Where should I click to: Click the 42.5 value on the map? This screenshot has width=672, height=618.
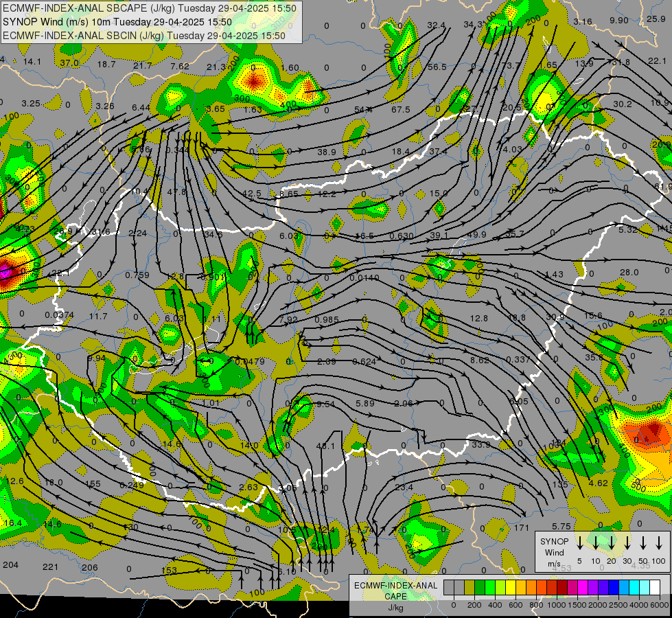point(252,193)
